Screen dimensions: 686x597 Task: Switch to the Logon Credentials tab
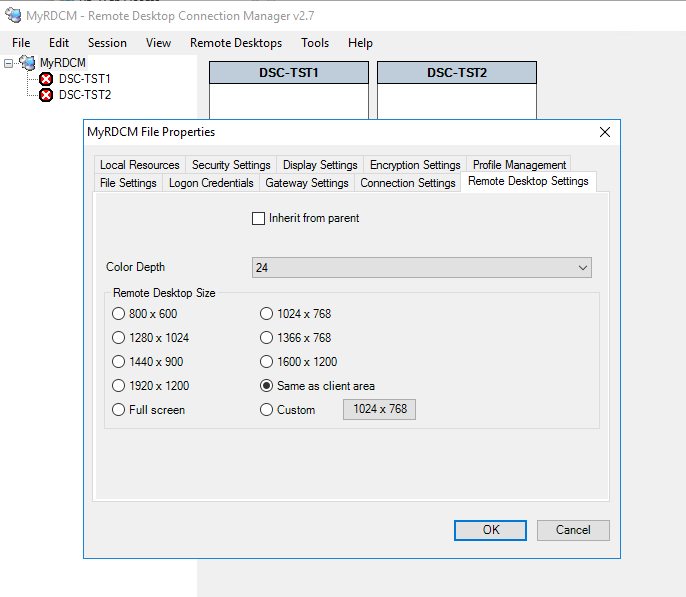click(x=211, y=183)
